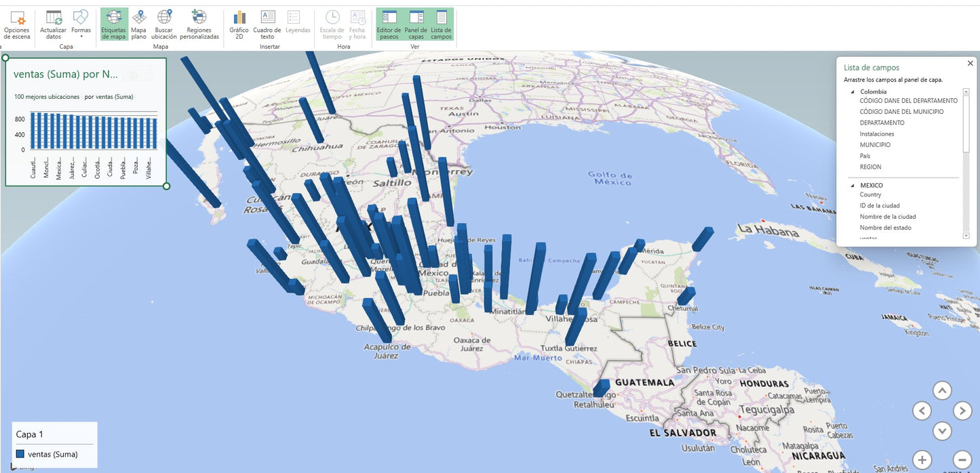Select field CÓDIGO DANE DEL DEPARTAMENTO
Screen dimensions: 980x473
[909, 100]
